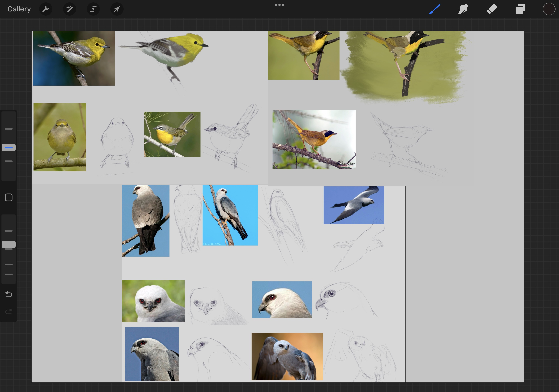Screen dimensions: 559x392
Task: Click the brush opacity slider handle
Action: click(9, 244)
